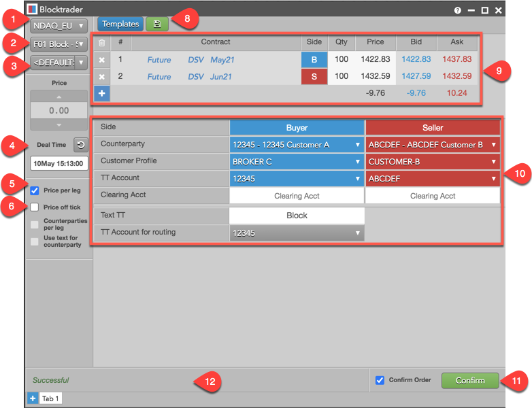The height and width of the screenshot is (408, 532).
Task: Click the Price input field showing 0.00
Action: coord(59,111)
